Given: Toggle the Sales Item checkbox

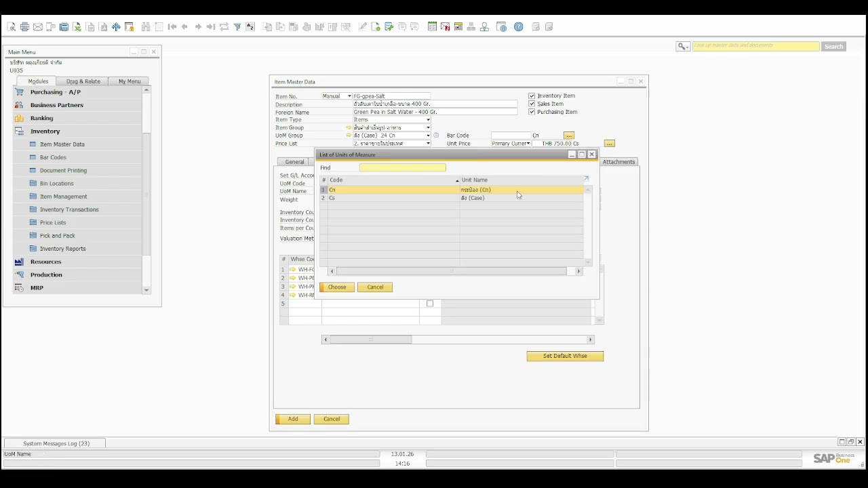Looking at the screenshot, I should 532,104.
